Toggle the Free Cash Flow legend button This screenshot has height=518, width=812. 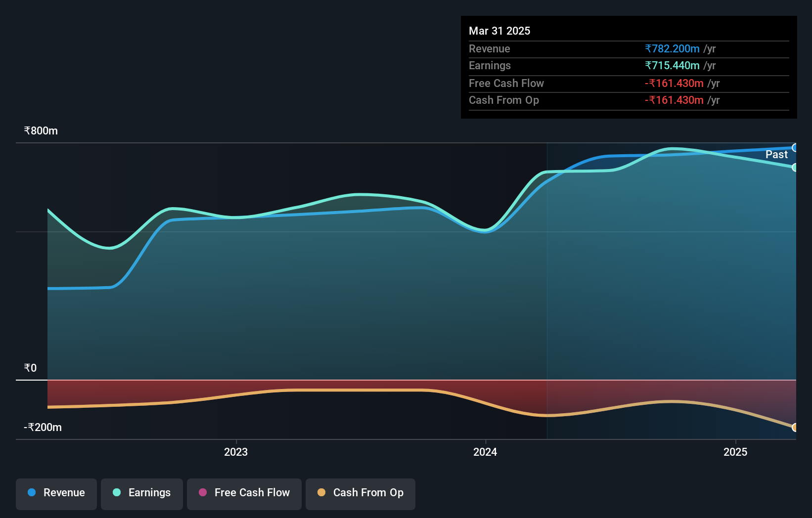pyautogui.click(x=244, y=494)
